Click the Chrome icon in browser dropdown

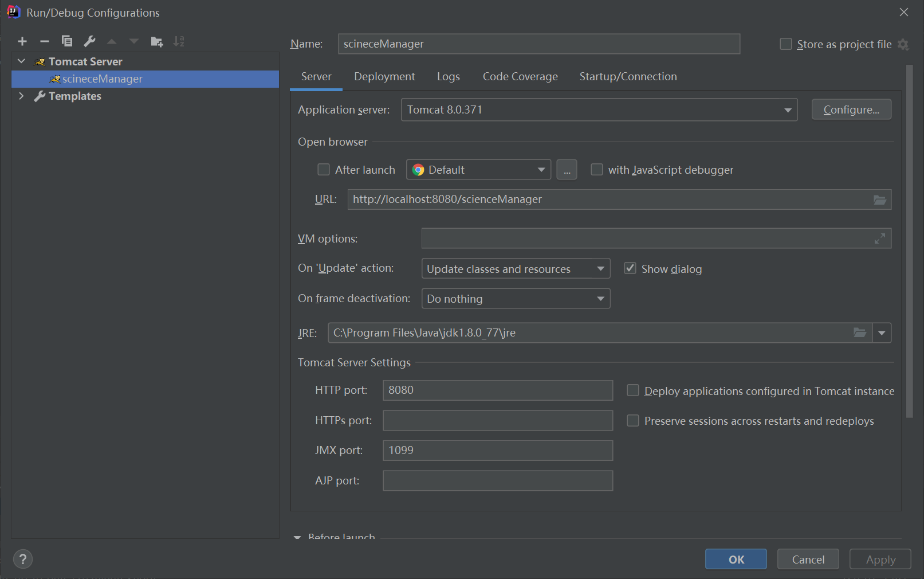coord(418,170)
